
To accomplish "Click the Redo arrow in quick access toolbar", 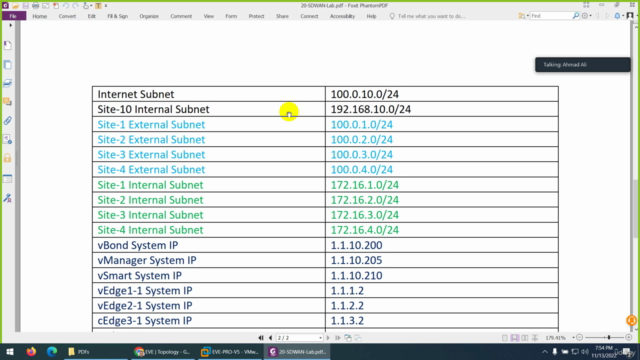I will click(76, 6).
